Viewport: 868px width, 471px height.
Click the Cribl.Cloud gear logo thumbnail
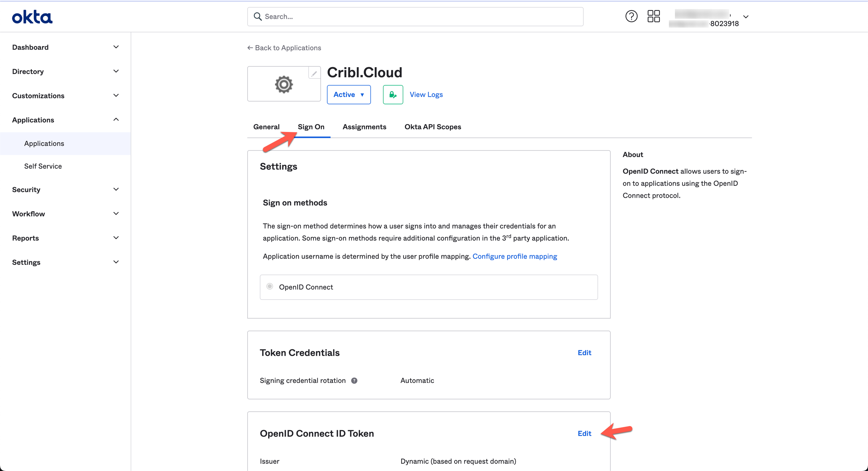tap(284, 84)
